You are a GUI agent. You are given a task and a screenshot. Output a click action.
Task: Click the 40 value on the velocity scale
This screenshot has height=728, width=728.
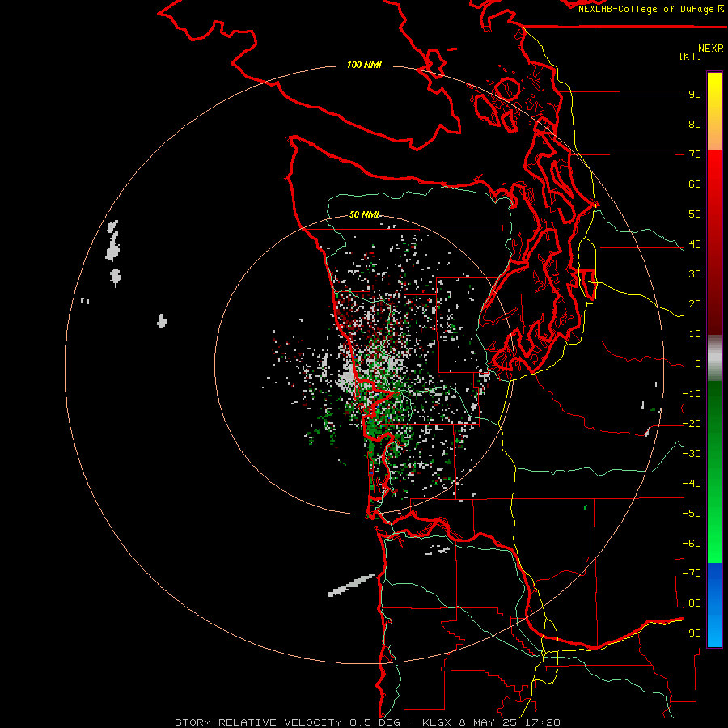[695, 244]
